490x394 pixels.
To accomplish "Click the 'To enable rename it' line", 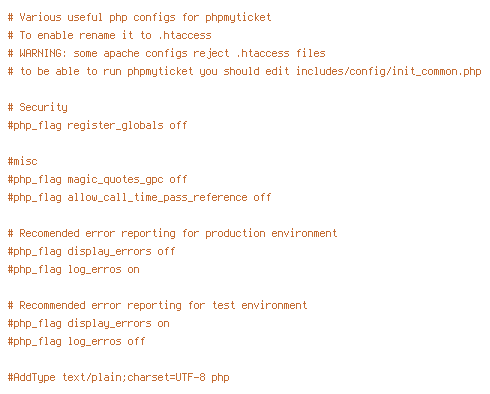I will pos(109,35).
